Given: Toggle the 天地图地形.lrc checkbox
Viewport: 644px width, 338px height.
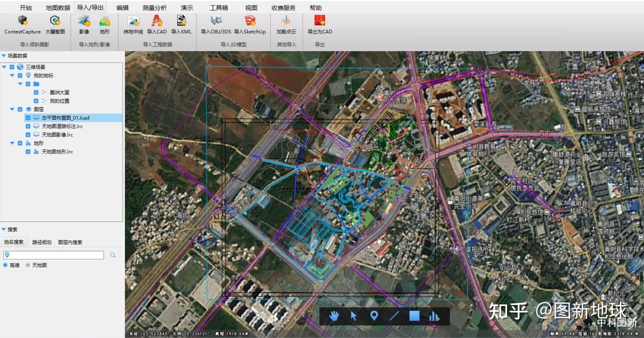Looking at the screenshot, I should click(28, 152).
